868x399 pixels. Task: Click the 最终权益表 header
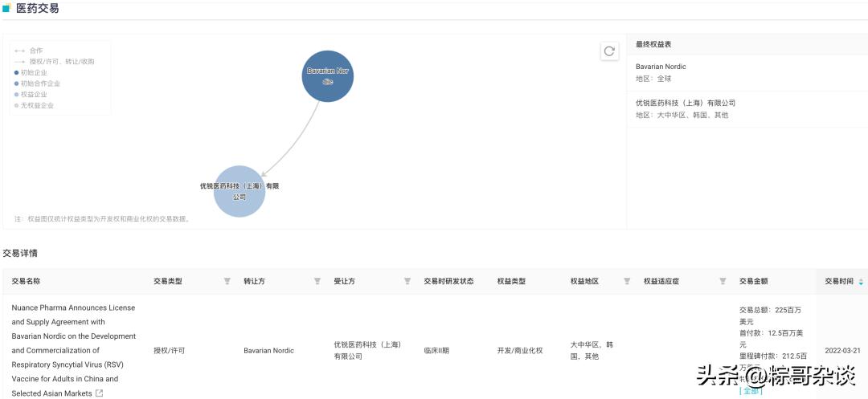tap(653, 44)
